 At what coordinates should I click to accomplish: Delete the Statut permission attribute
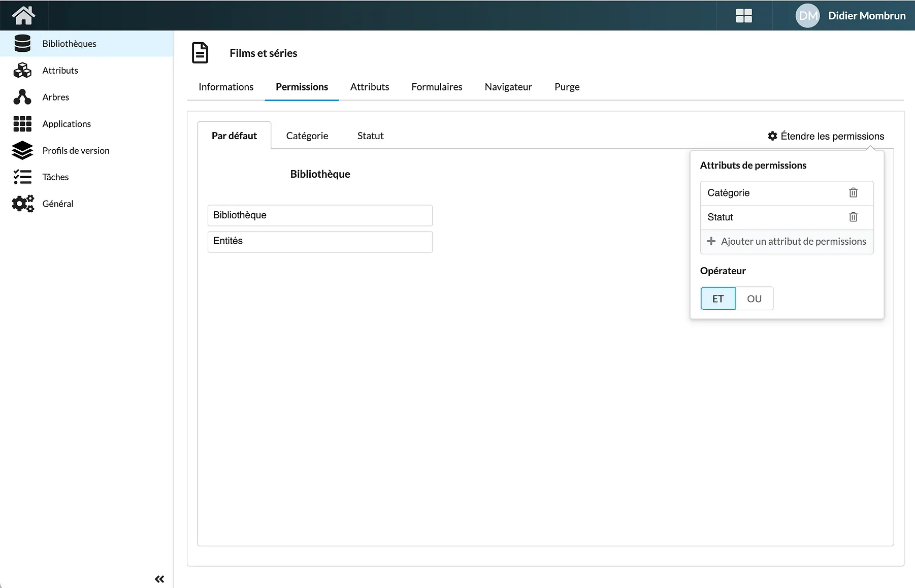pyautogui.click(x=853, y=217)
